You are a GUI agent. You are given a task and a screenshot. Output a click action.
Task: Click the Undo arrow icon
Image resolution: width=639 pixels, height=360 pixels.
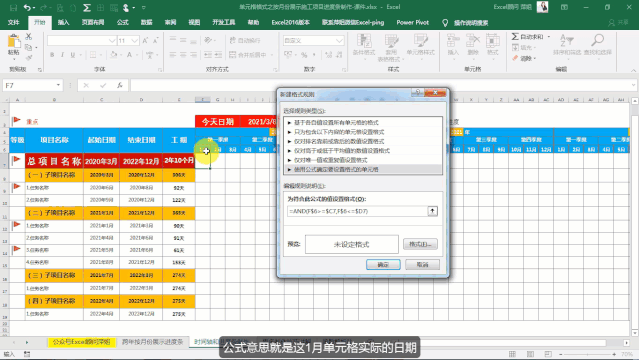click(27, 7)
